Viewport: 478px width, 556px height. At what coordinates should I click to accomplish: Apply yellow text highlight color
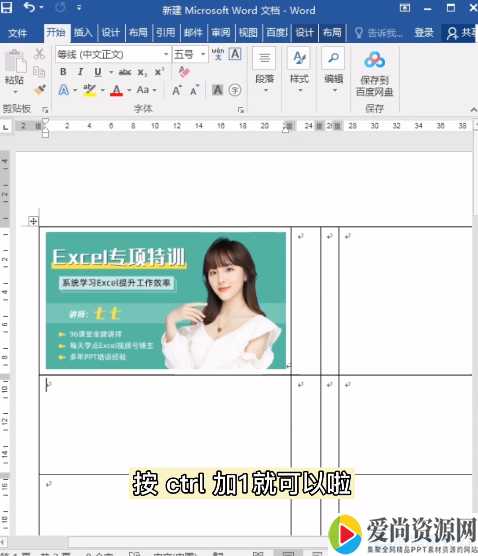(x=89, y=90)
